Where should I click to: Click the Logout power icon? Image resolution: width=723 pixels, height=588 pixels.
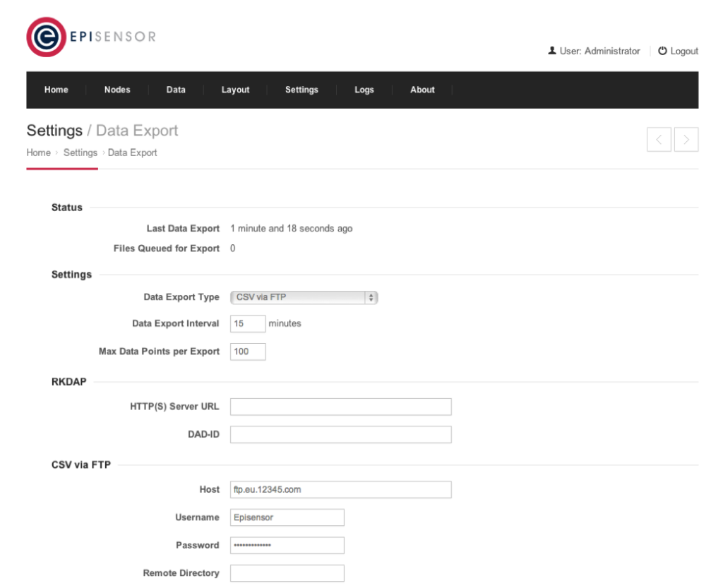[662, 51]
